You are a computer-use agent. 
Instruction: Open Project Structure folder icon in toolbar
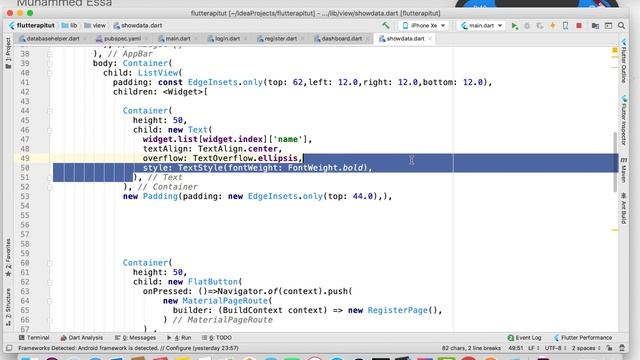(595, 26)
